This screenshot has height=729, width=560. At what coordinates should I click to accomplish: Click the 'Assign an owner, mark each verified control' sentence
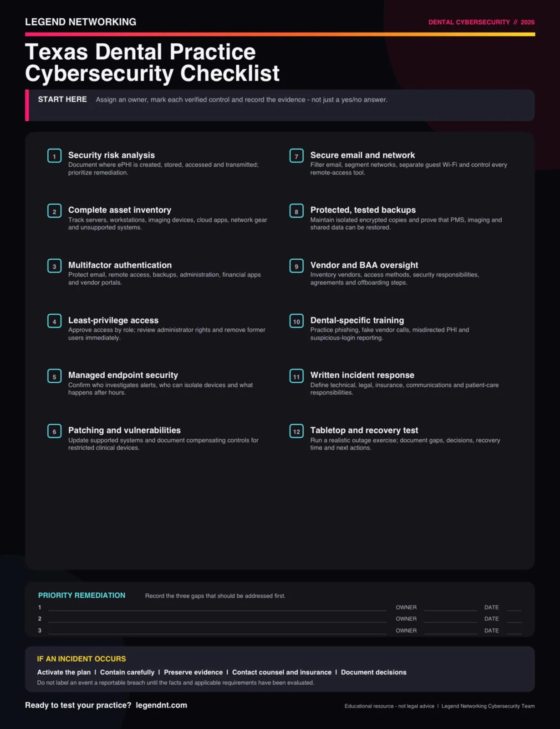tap(242, 100)
